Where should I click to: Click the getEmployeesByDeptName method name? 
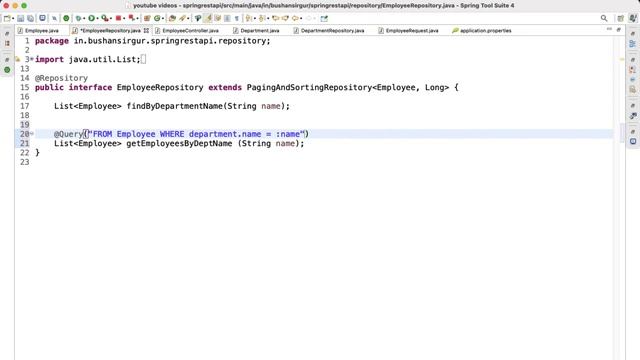pyautogui.click(x=179, y=143)
